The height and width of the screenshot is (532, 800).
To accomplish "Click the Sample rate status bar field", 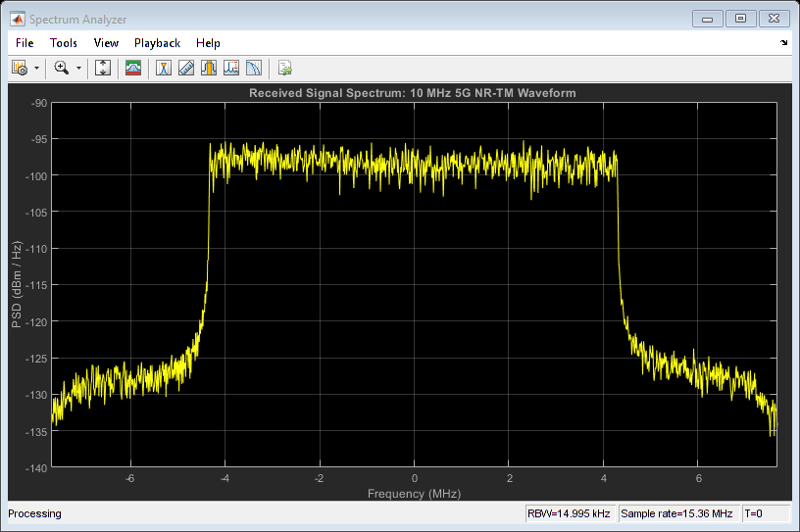I will (x=677, y=513).
